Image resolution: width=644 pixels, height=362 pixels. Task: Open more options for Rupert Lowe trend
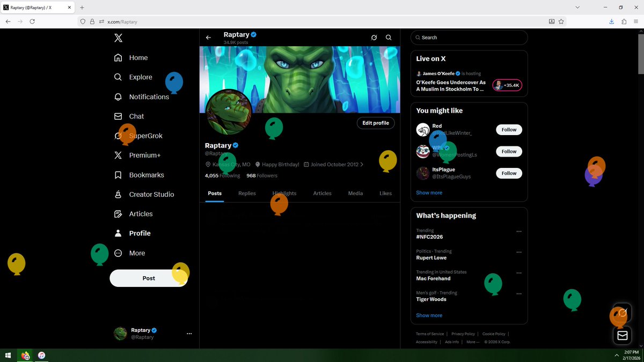click(x=519, y=252)
